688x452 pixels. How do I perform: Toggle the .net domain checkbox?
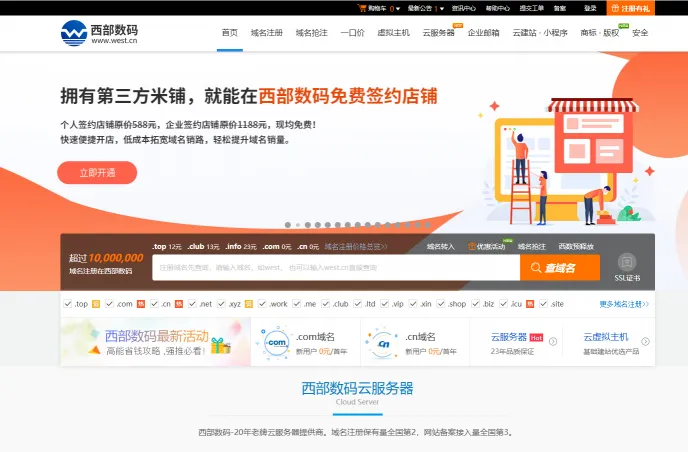(192, 304)
